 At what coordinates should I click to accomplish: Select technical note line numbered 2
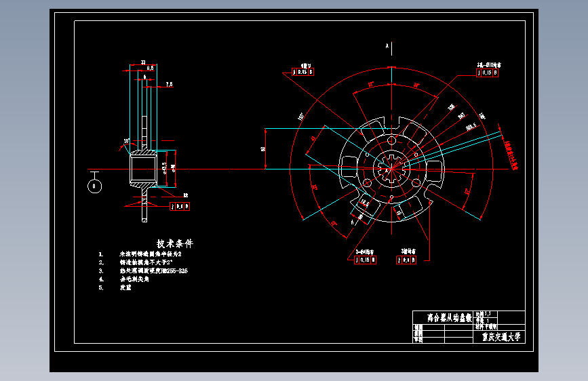pos(136,262)
